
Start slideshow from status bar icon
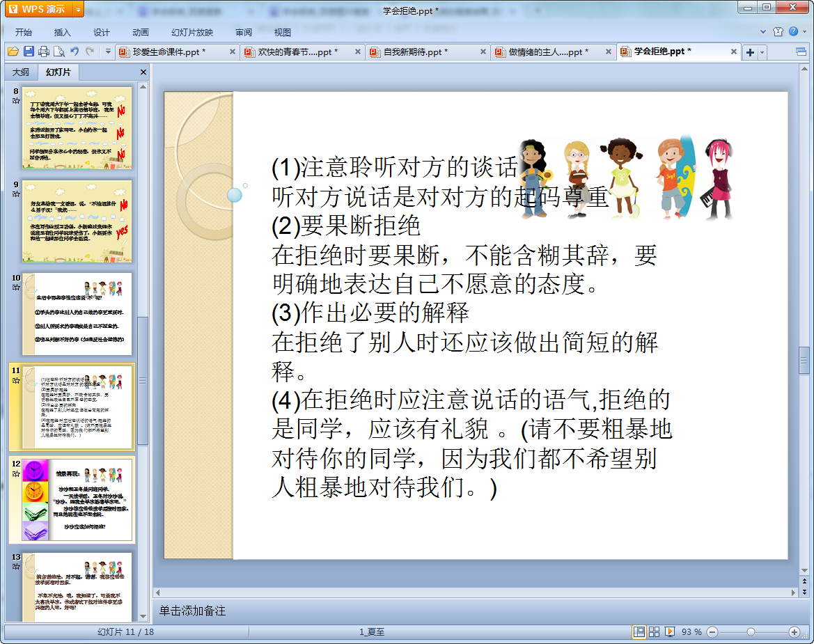point(670,631)
